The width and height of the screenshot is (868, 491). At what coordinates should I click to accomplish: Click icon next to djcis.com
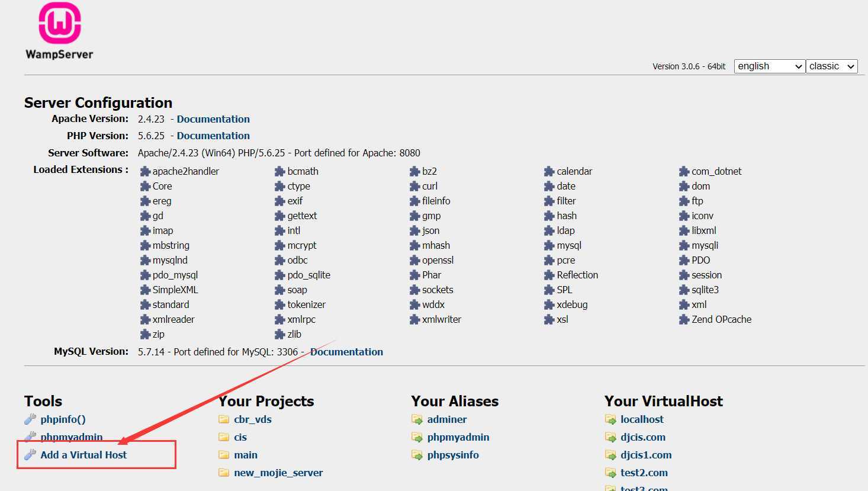click(x=610, y=437)
